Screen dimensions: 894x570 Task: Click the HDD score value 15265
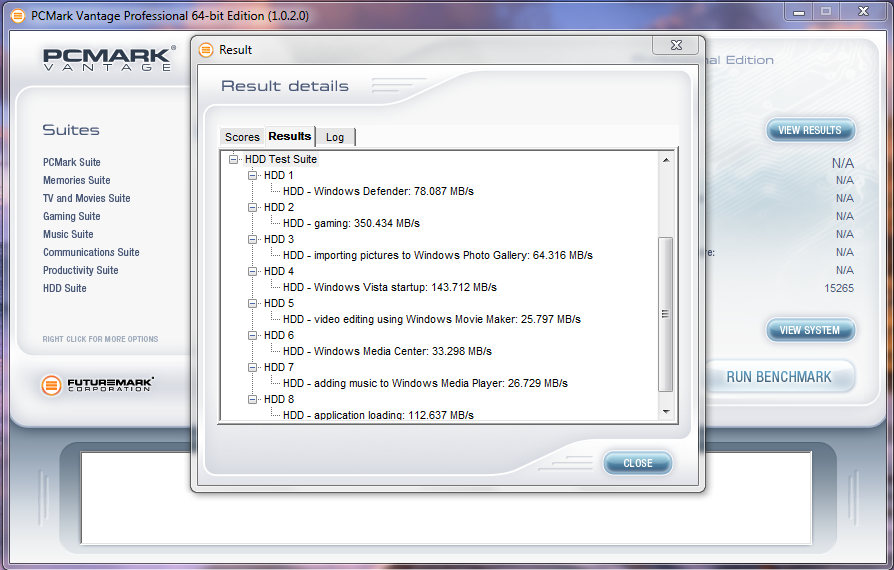pos(839,288)
